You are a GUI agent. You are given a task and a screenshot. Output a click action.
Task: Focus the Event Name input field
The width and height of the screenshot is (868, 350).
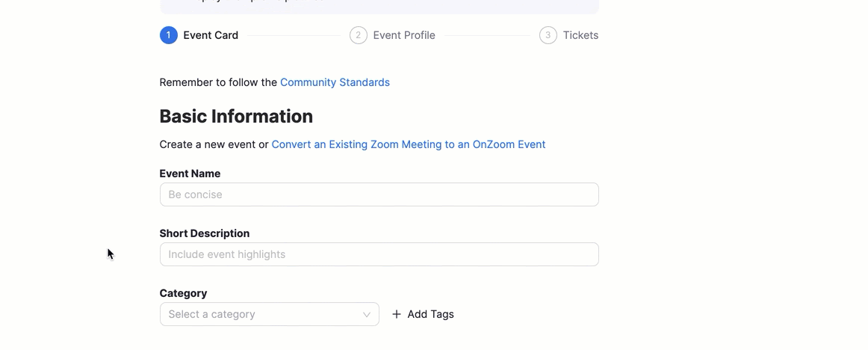(379, 194)
